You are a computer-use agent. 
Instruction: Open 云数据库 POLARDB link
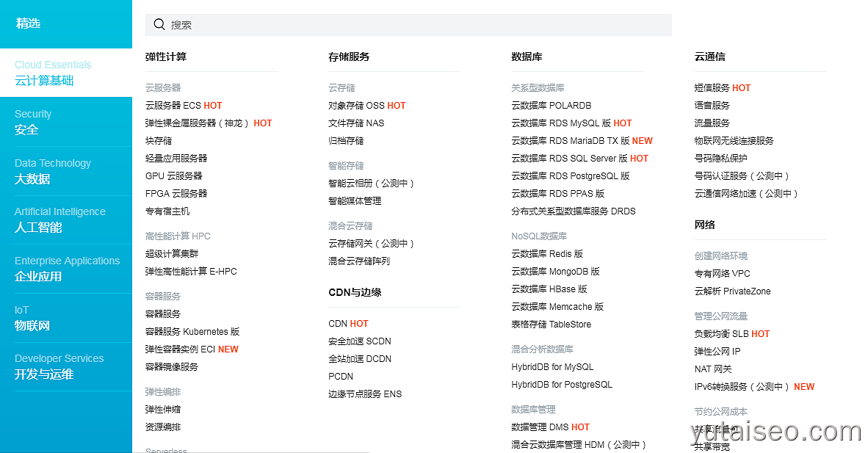pos(551,105)
